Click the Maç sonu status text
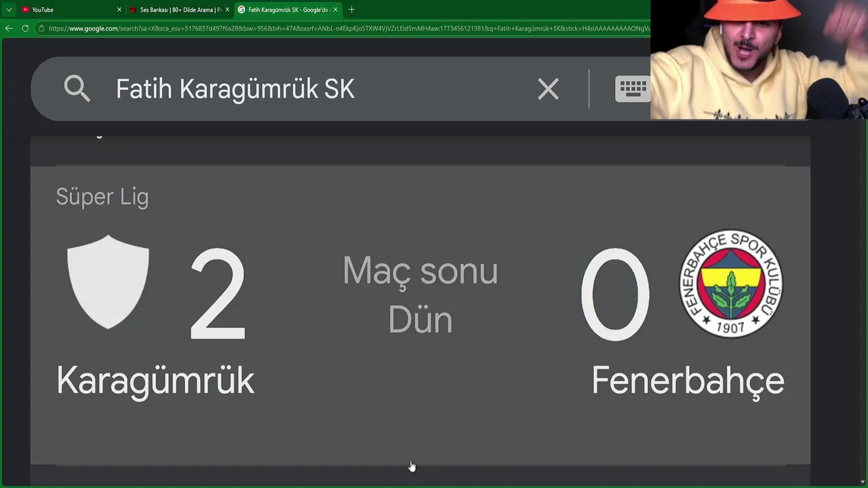Screen dimensions: 868x488 click(420, 271)
